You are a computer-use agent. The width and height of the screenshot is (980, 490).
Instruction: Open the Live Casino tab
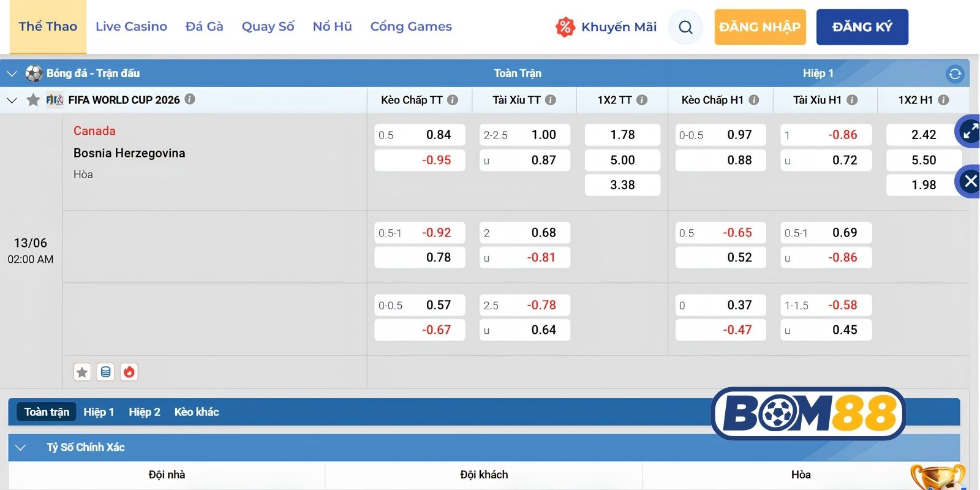pyautogui.click(x=131, y=26)
